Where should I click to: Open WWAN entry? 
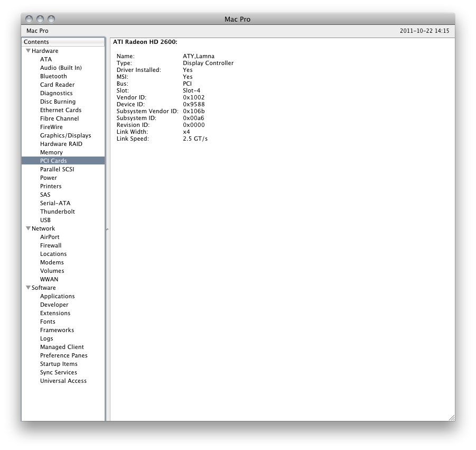coord(49,279)
